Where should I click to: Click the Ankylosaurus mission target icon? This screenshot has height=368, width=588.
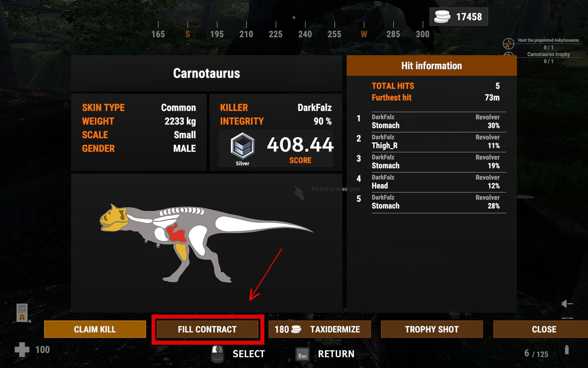click(x=508, y=44)
